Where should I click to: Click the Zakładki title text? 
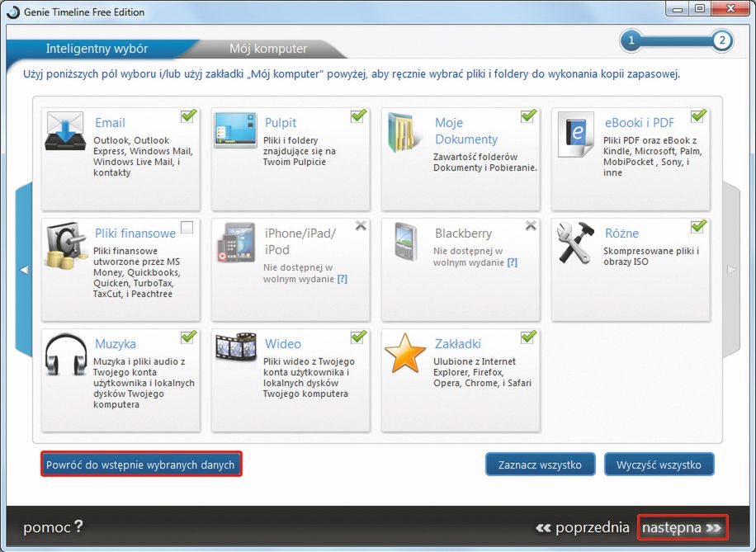(x=457, y=344)
